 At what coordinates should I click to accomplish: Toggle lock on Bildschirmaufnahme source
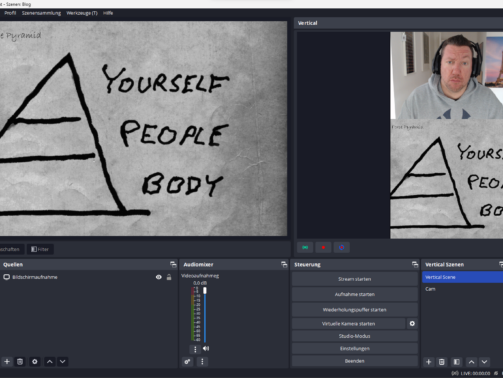point(169,277)
